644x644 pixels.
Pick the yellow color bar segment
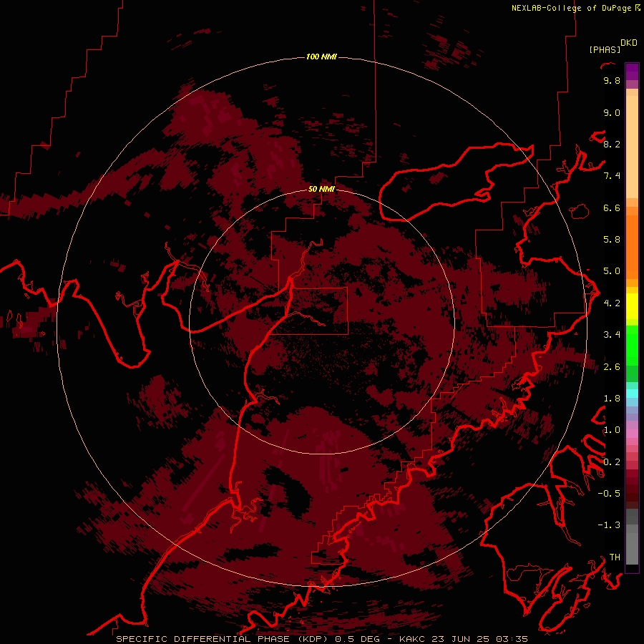click(x=632, y=306)
